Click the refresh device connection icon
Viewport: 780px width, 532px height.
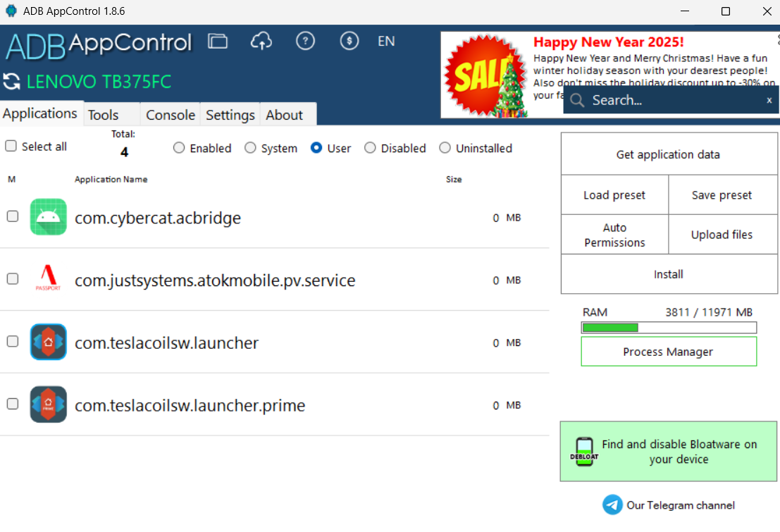(11, 82)
